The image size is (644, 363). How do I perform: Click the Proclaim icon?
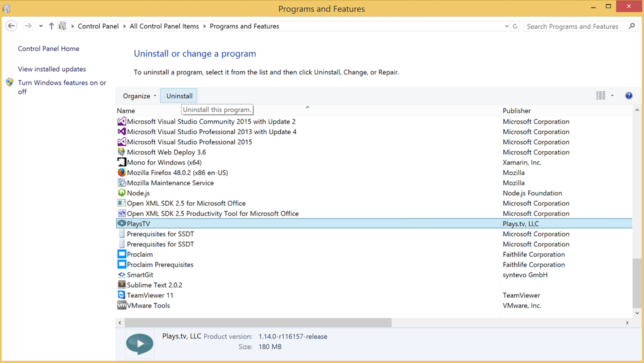coord(122,254)
